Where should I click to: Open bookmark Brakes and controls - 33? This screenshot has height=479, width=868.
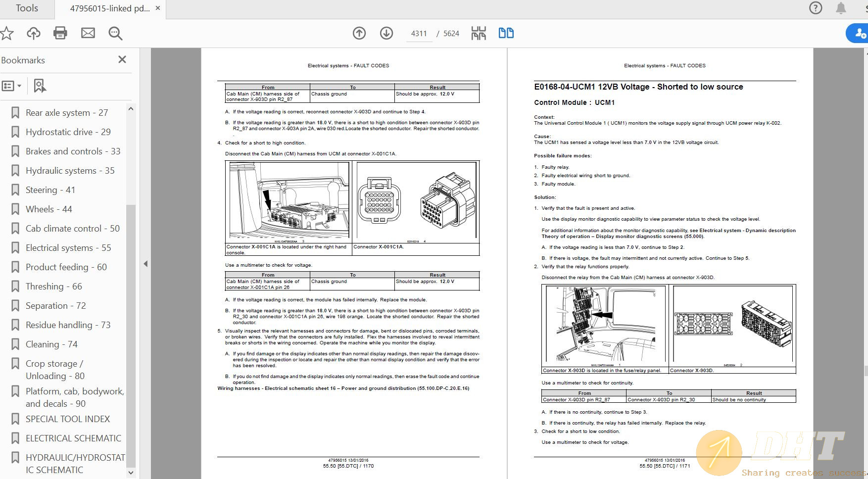tap(73, 151)
